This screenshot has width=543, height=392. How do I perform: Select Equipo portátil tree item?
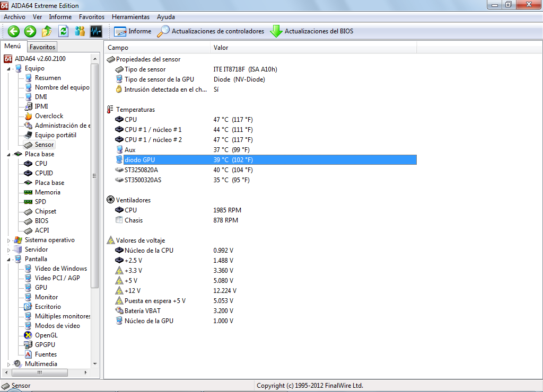[55, 135]
